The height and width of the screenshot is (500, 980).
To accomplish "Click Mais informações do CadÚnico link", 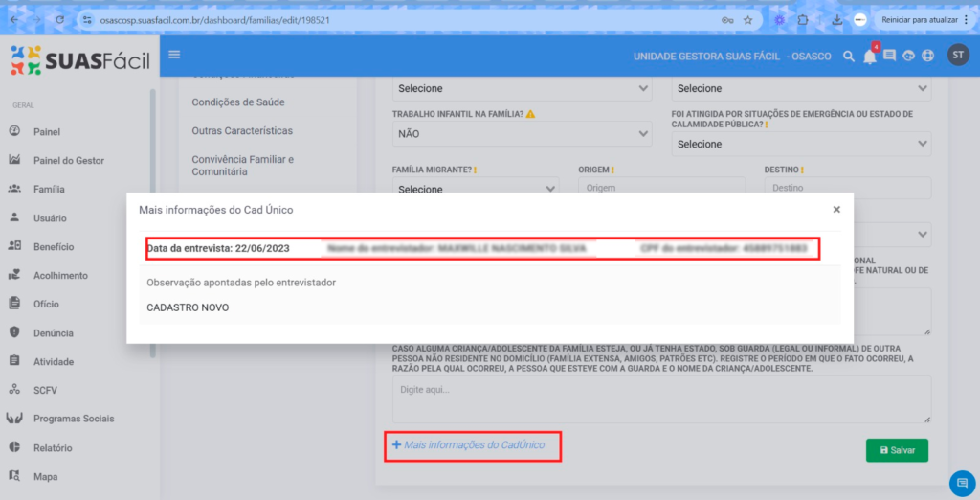I will [x=468, y=445].
